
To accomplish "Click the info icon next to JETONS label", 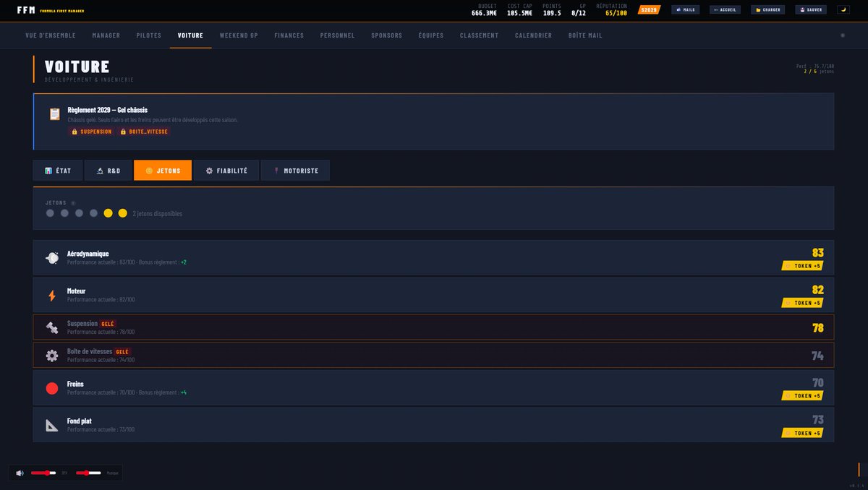I will point(73,203).
